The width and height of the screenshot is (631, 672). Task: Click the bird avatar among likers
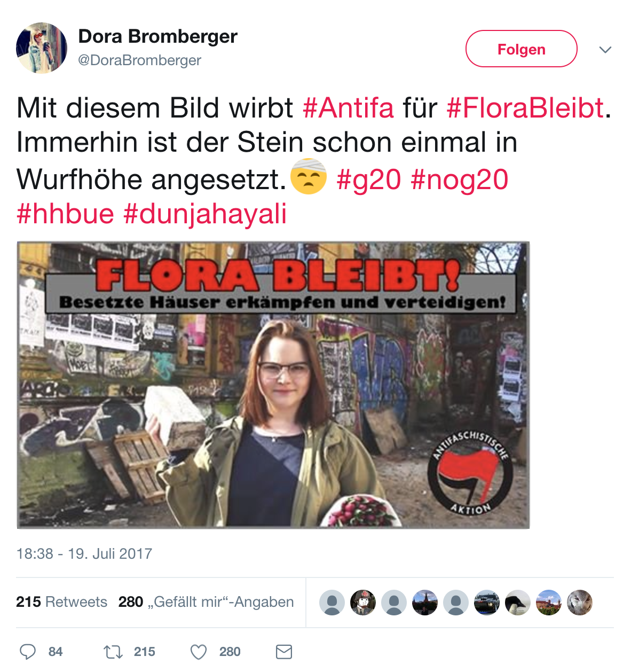click(x=518, y=603)
